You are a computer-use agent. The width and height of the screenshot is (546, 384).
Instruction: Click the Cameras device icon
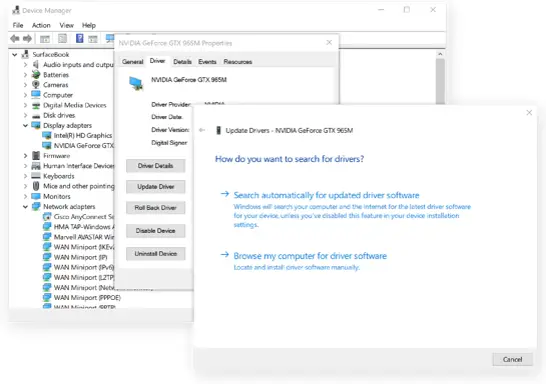coord(36,85)
